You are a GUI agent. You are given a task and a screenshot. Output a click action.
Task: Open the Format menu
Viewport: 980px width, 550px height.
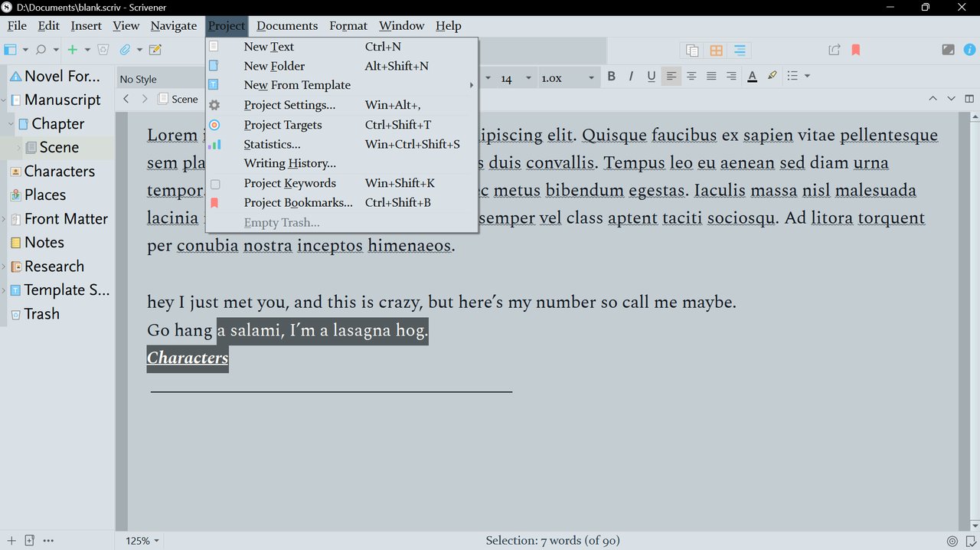348,25
